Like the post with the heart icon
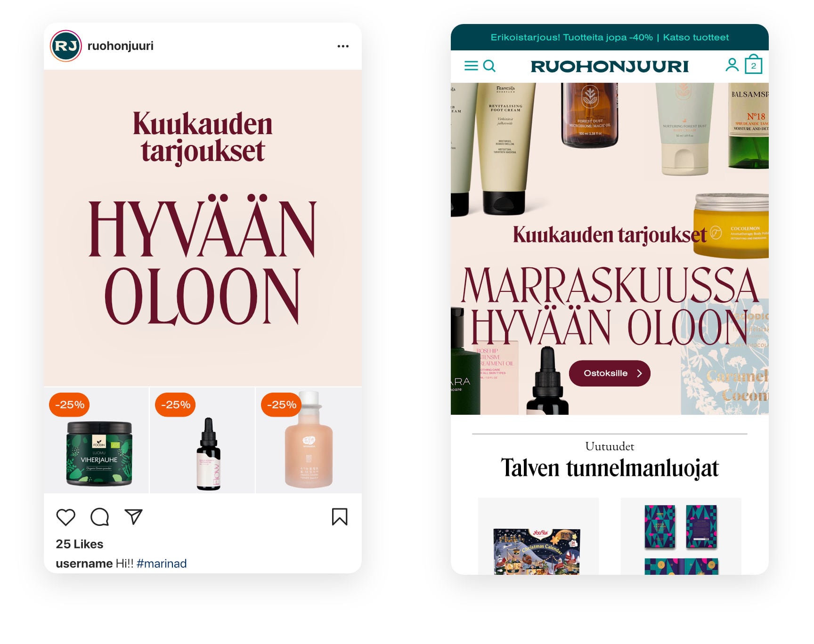This screenshot has width=814, height=644. [x=65, y=517]
